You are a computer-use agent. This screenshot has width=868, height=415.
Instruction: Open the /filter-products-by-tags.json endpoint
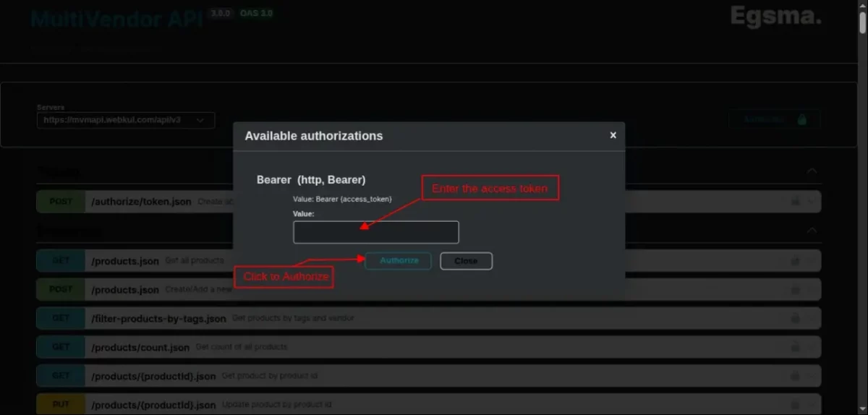coord(158,318)
